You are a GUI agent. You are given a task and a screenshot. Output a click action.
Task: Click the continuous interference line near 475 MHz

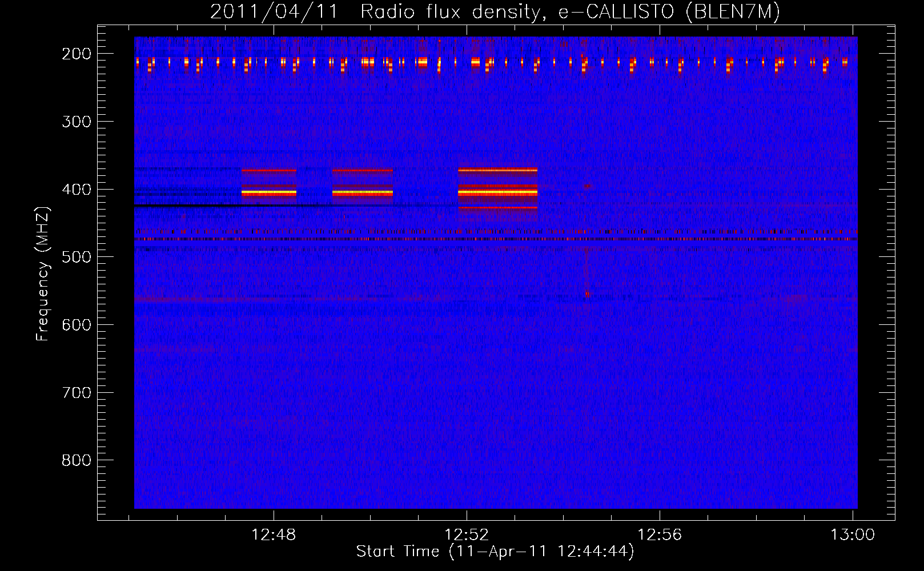pyautogui.click(x=496, y=239)
